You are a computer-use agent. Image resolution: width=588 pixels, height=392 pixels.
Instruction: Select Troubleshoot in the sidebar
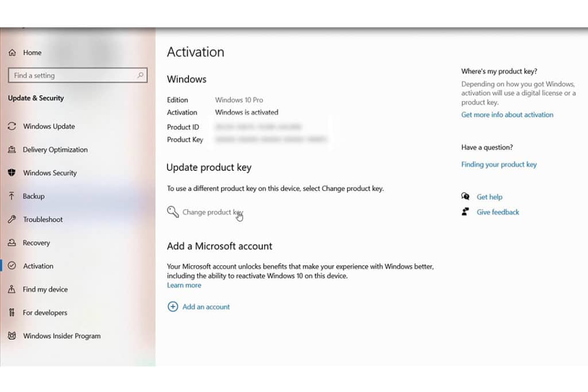pyautogui.click(x=42, y=219)
